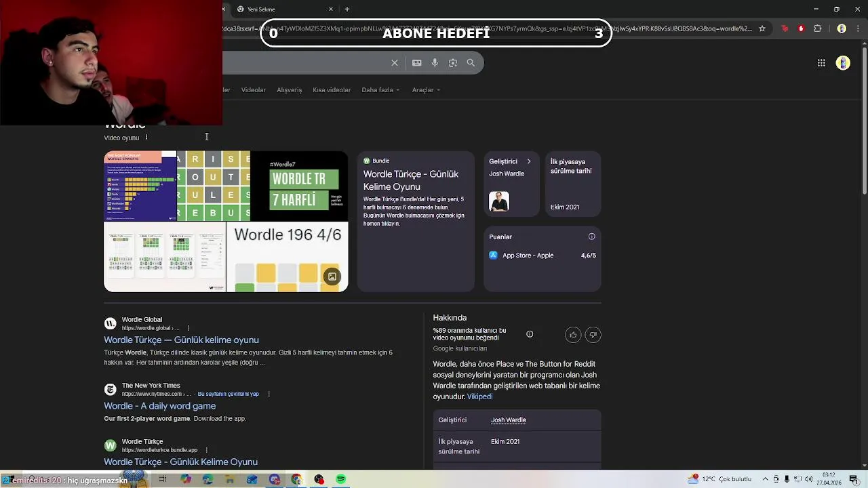The height and width of the screenshot is (488, 868).
Task: Expand the Geliştirici card arrow
Action: pos(529,161)
